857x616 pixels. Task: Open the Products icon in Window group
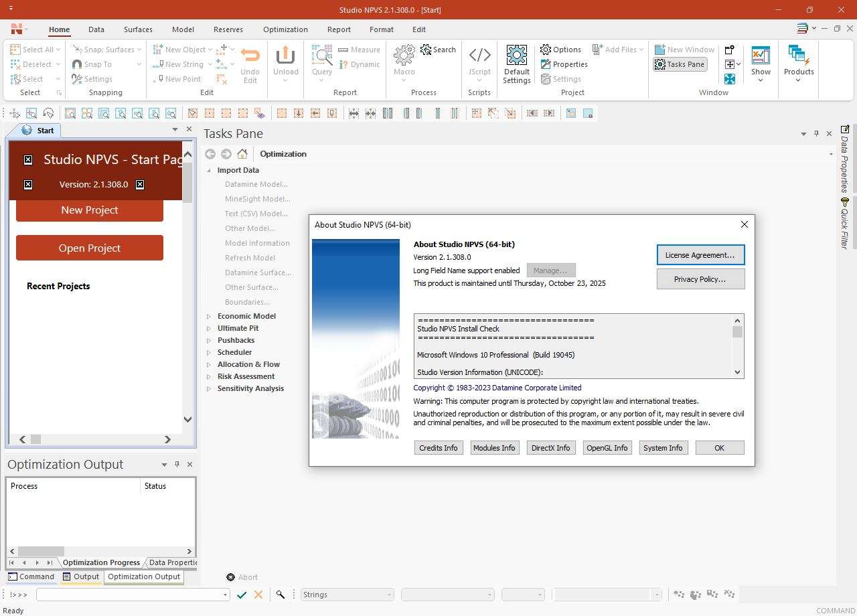click(797, 60)
